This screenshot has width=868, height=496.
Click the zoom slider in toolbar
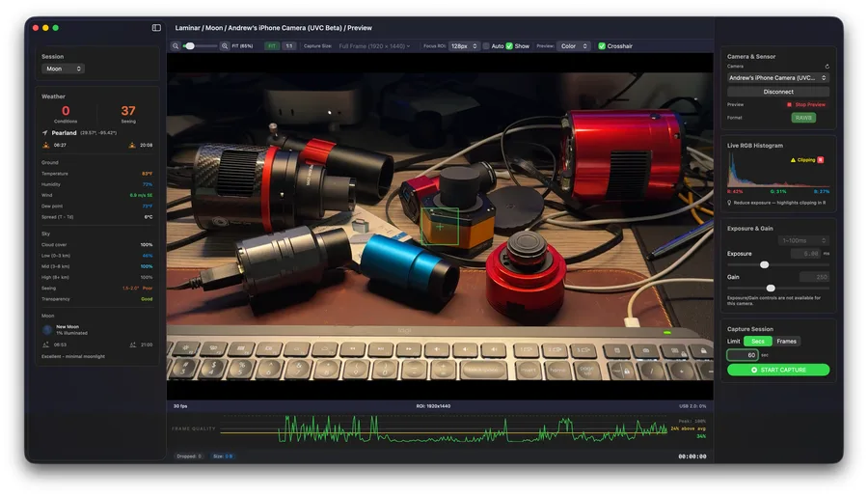(200, 46)
